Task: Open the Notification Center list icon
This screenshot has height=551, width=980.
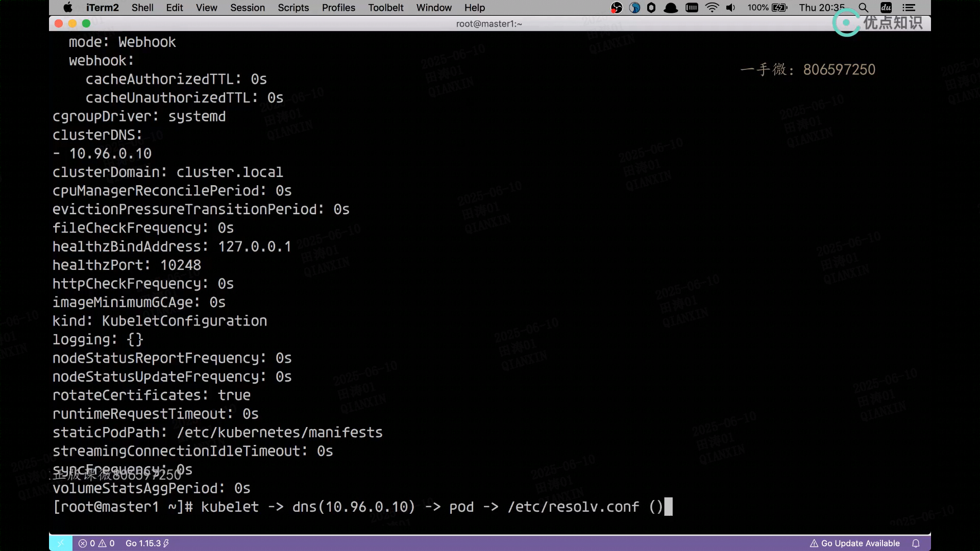Action: (909, 8)
